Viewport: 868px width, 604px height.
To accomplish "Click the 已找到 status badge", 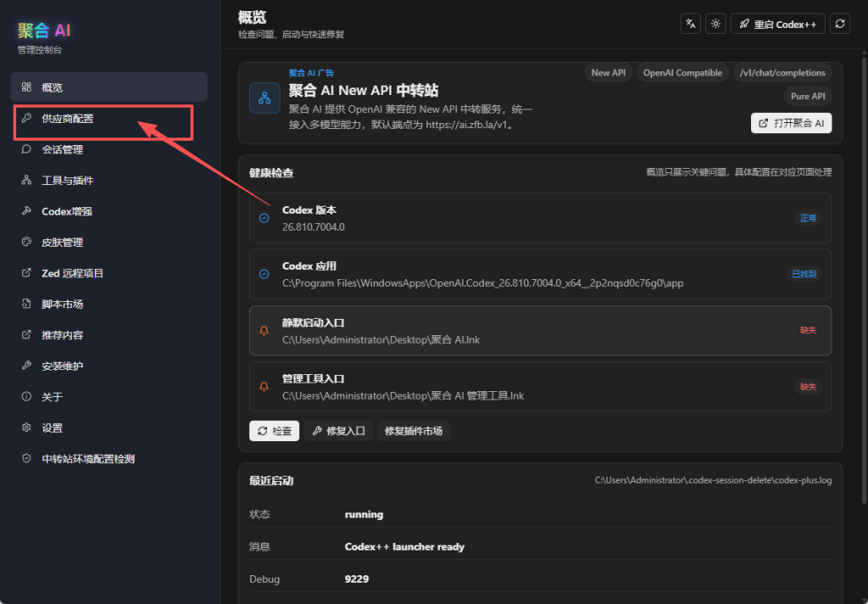I will (x=804, y=274).
